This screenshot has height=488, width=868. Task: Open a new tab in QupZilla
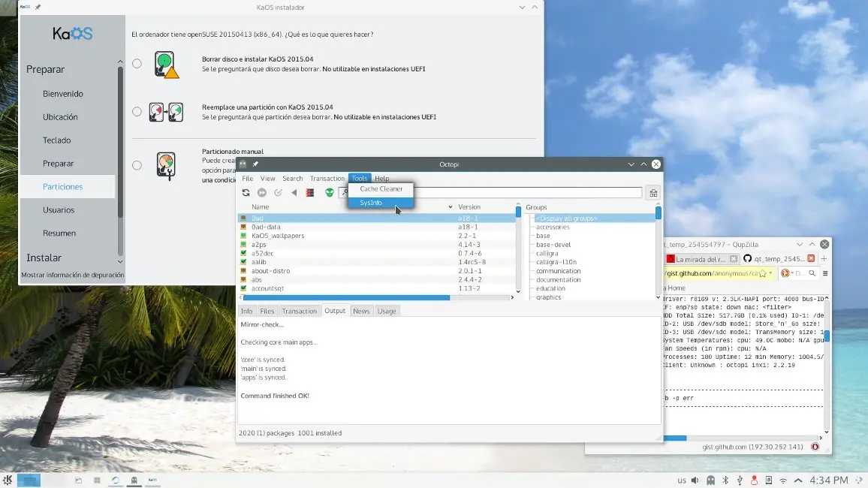824,258
